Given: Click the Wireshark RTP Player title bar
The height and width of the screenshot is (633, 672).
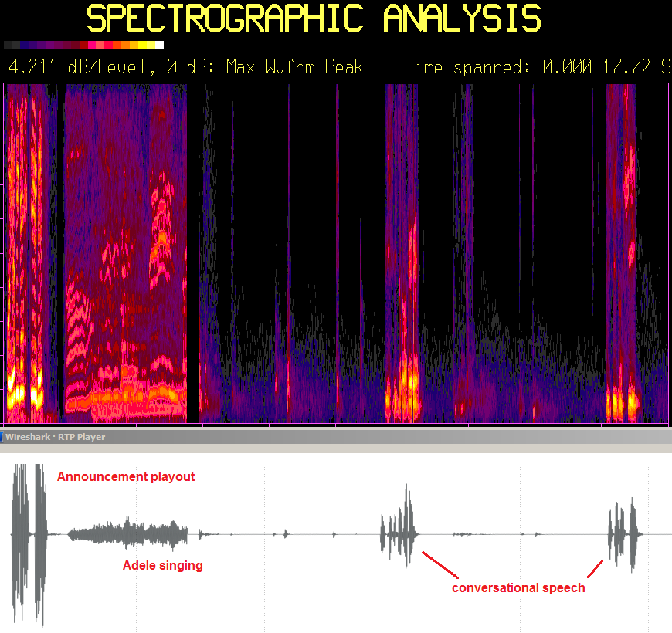Looking at the screenshot, I should pyautogui.click(x=336, y=437).
